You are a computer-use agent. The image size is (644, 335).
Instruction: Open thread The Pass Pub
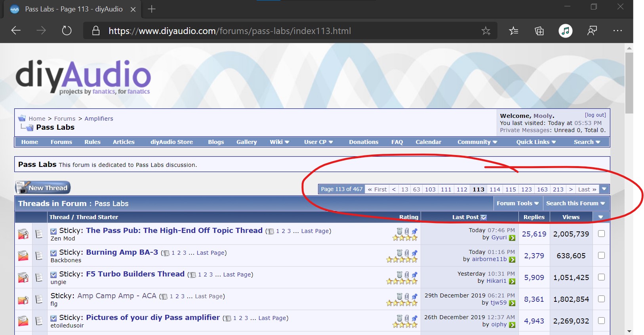[174, 231]
